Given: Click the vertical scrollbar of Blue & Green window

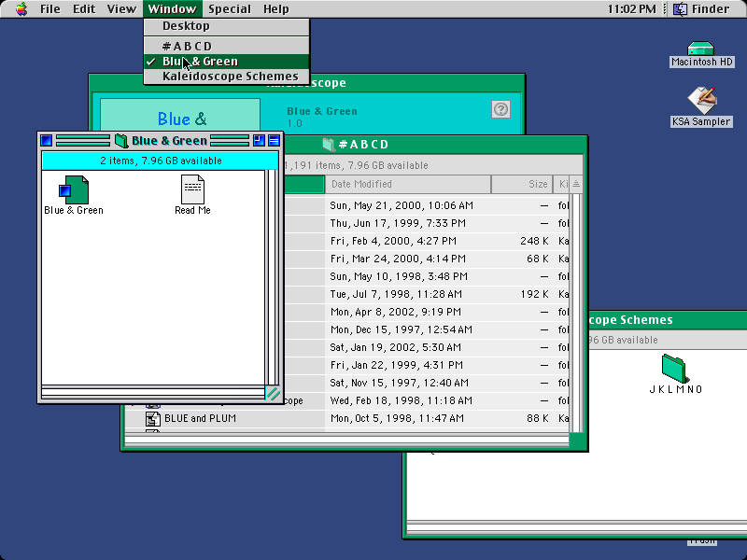Looking at the screenshot, I should [x=272, y=277].
